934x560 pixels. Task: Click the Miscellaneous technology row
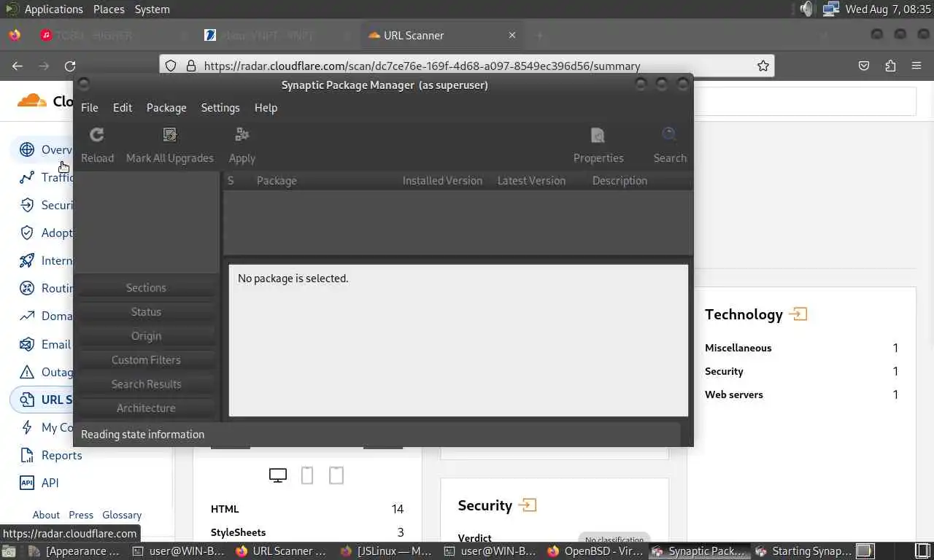pyautogui.click(x=801, y=348)
